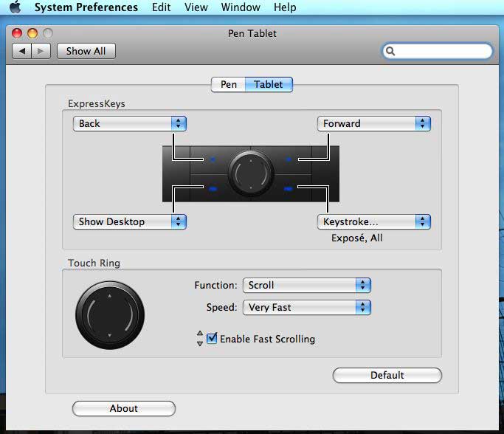
Task: Click the scroll arrows icon beside Fast Scrolling
Action: (x=200, y=338)
